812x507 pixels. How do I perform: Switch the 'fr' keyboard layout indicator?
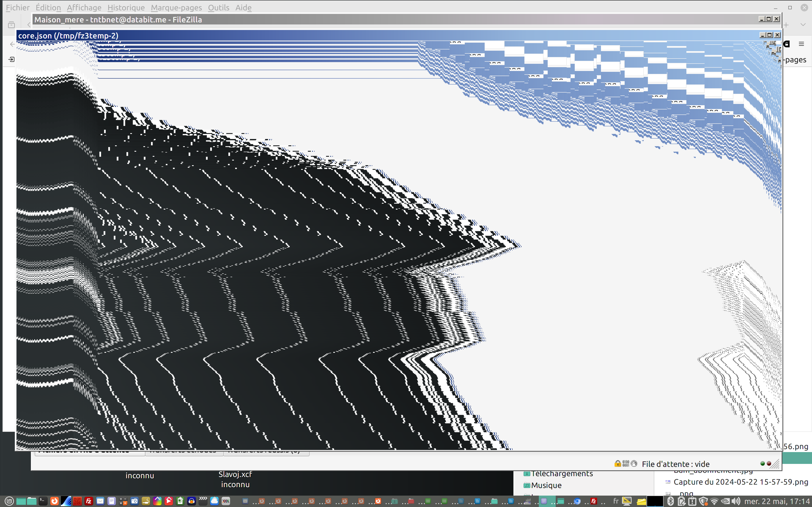click(616, 501)
